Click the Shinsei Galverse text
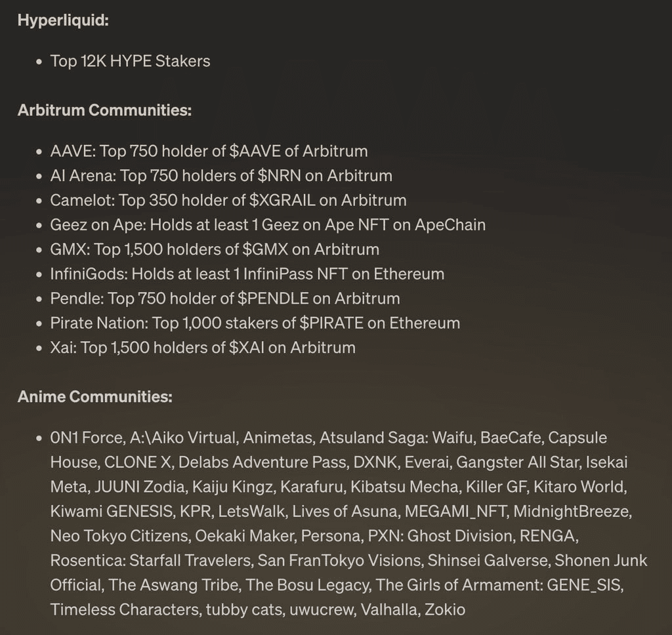The image size is (672, 635). click(x=488, y=560)
